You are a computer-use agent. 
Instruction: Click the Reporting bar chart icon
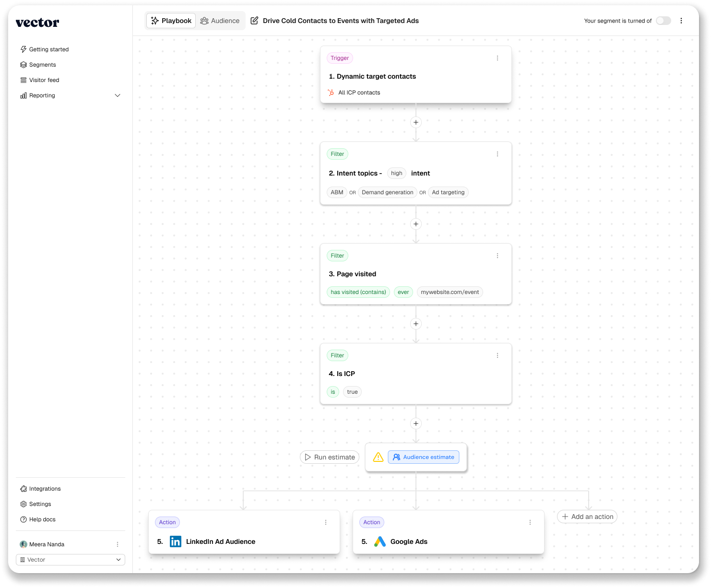[x=24, y=95]
